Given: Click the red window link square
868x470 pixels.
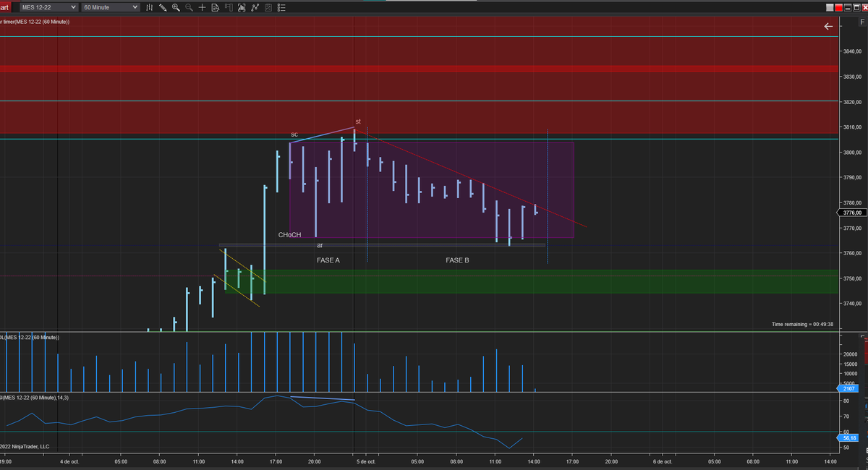Looking at the screenshot, I should [x=838, y=7].
